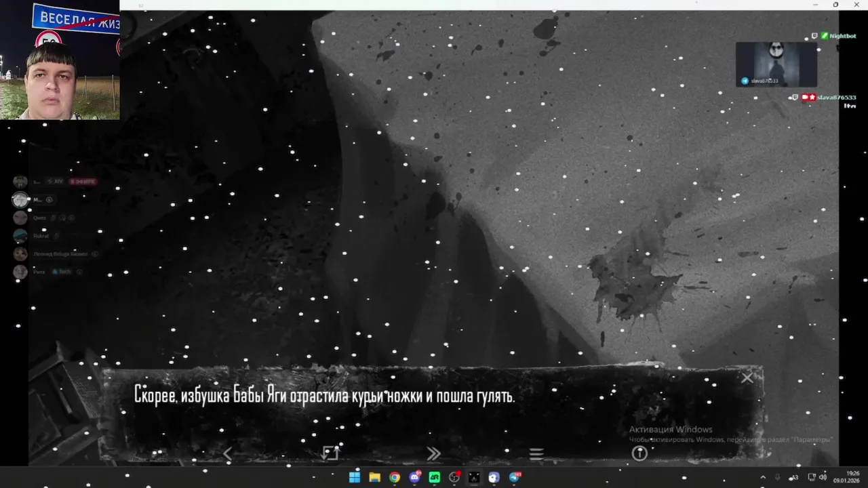Click the slava876533 stream thumbnail

click(x=776, y=64)
